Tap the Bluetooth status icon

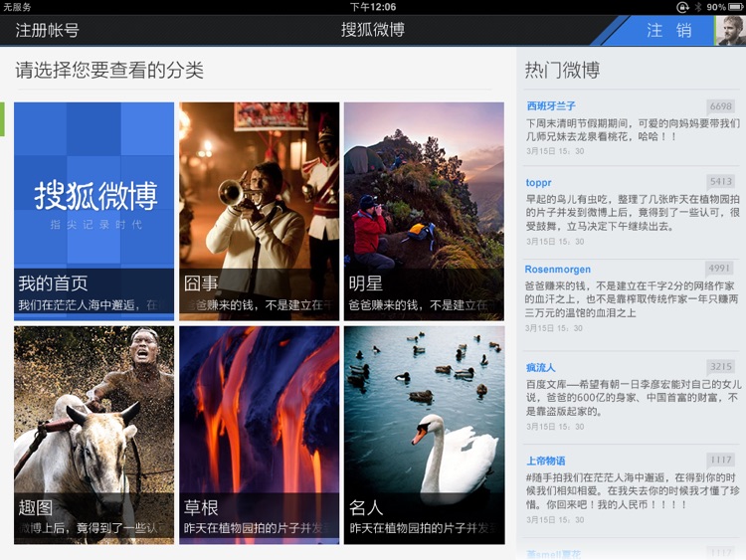tap(697, 7)
